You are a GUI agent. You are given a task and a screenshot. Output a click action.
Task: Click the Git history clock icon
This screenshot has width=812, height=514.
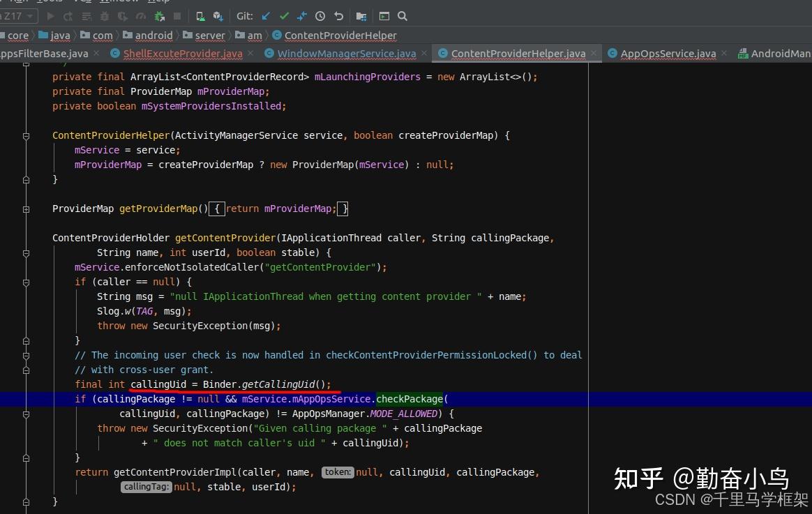coord(320,16)
